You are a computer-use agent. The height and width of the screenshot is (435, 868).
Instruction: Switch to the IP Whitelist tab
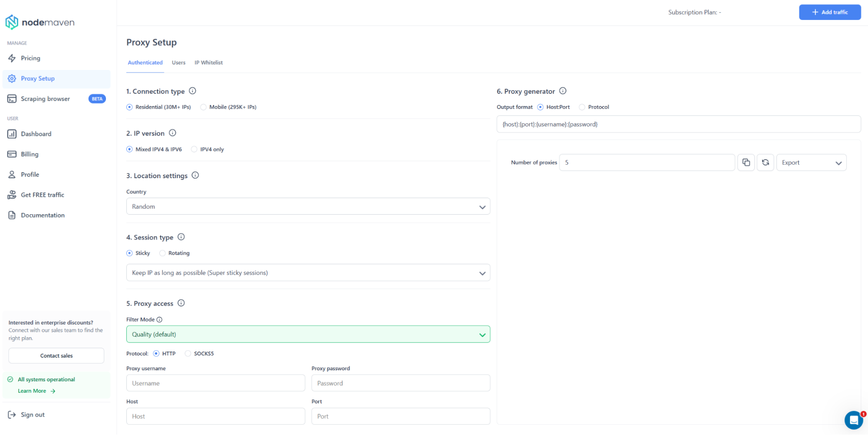point(208,63)
